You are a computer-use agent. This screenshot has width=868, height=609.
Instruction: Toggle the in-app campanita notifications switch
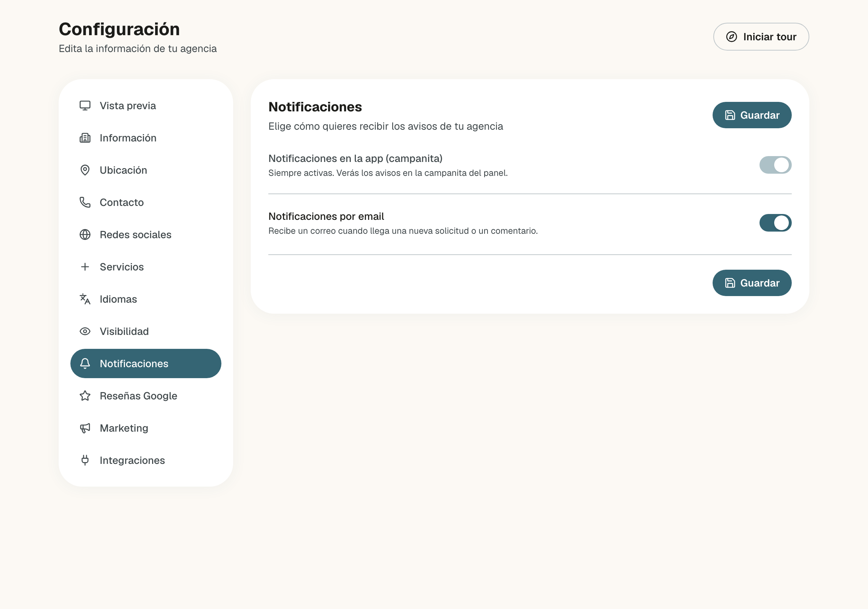click(x=775, y=165)
